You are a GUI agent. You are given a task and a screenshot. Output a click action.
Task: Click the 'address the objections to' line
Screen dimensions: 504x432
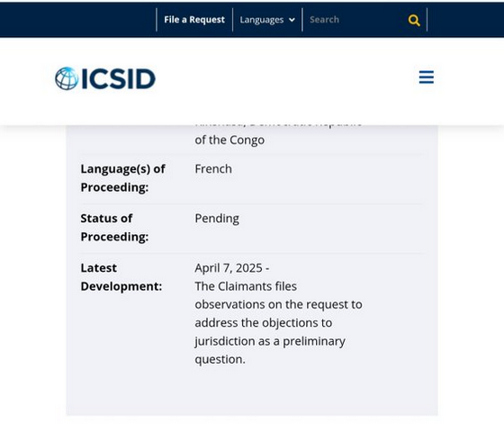[263, 323]
